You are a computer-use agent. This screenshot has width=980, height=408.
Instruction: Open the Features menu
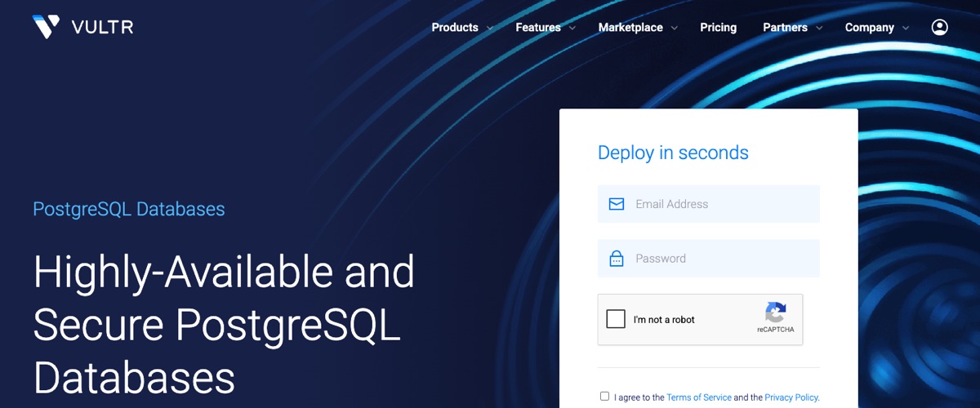(538, 27)
